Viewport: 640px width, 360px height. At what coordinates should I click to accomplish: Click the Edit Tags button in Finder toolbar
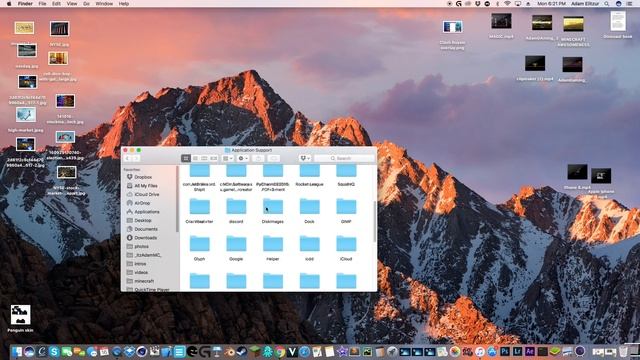point(274,158)
